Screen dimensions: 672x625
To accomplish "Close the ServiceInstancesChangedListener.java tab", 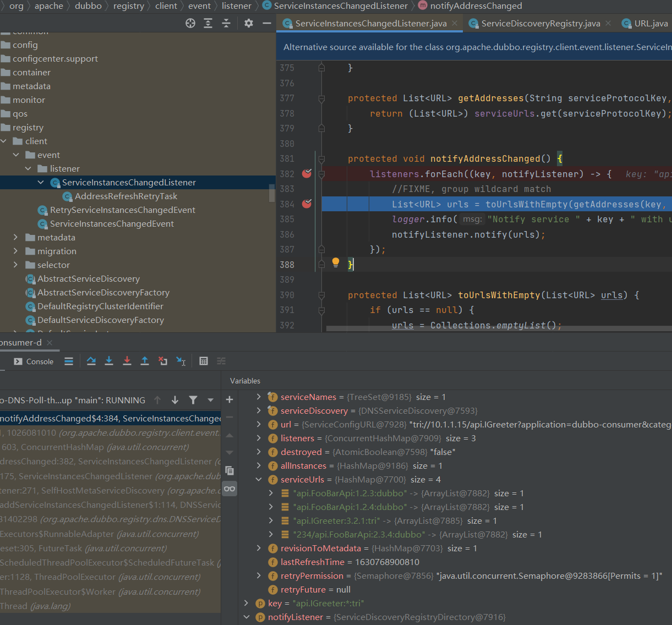I will 455,23.
